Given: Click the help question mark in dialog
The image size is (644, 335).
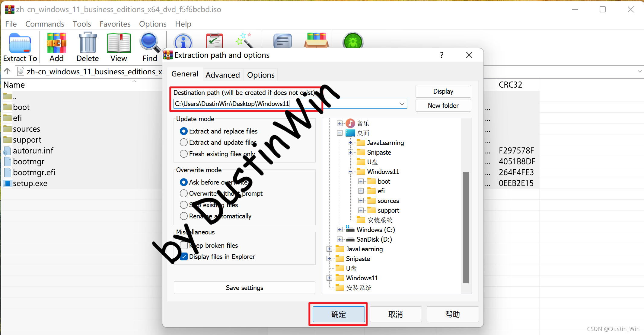Looking at the screenshot, I should pyautogui.click(x=442, y=55).
